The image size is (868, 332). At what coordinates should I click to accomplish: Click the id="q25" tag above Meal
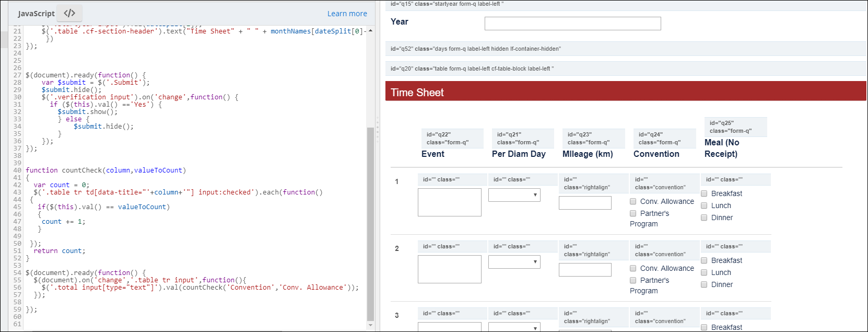736,127
